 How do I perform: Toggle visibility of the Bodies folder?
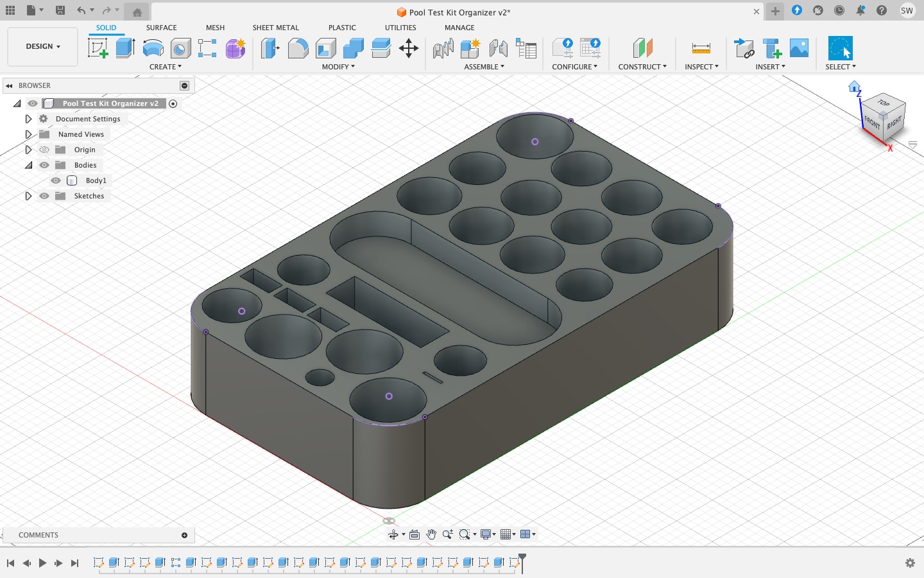point(44,165)
